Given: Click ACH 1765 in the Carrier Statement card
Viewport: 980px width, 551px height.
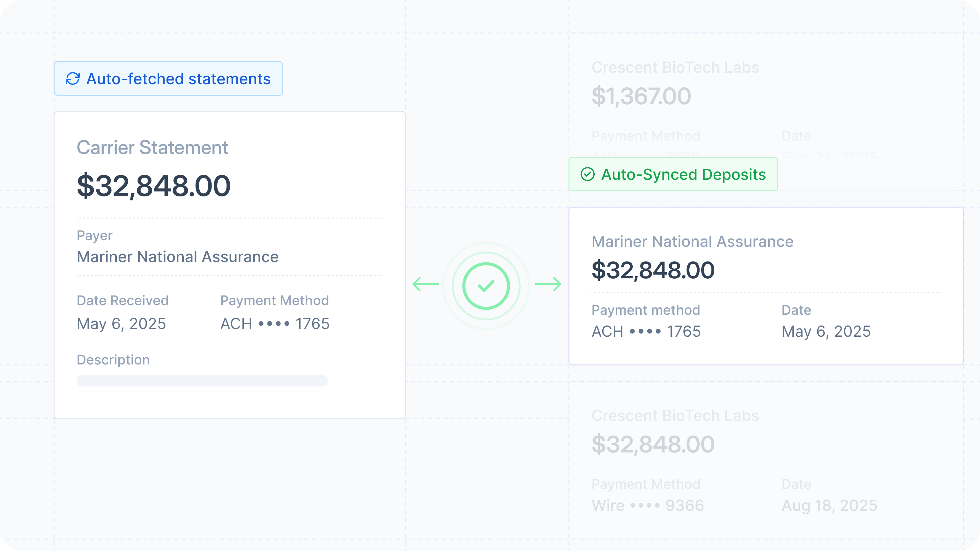Looking at the screenshot, I should 275,324.
